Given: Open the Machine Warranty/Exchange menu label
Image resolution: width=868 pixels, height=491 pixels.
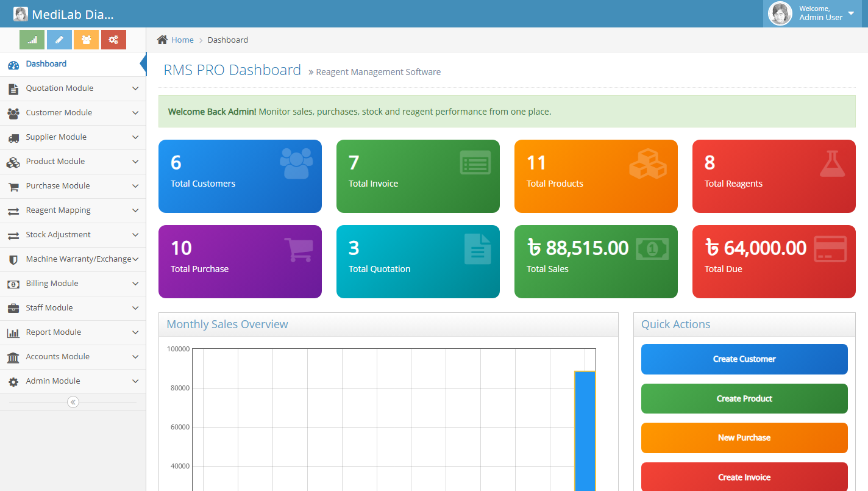Looking at the screenshot, I should pyautogui.click(x=79, y=259).
